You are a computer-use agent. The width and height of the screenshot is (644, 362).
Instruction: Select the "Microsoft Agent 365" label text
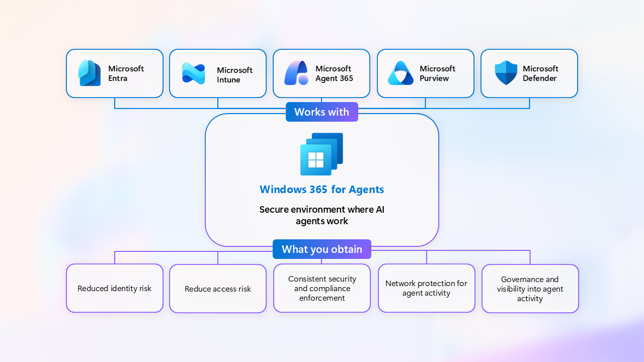pyautogui.click(x=334, y=73)
